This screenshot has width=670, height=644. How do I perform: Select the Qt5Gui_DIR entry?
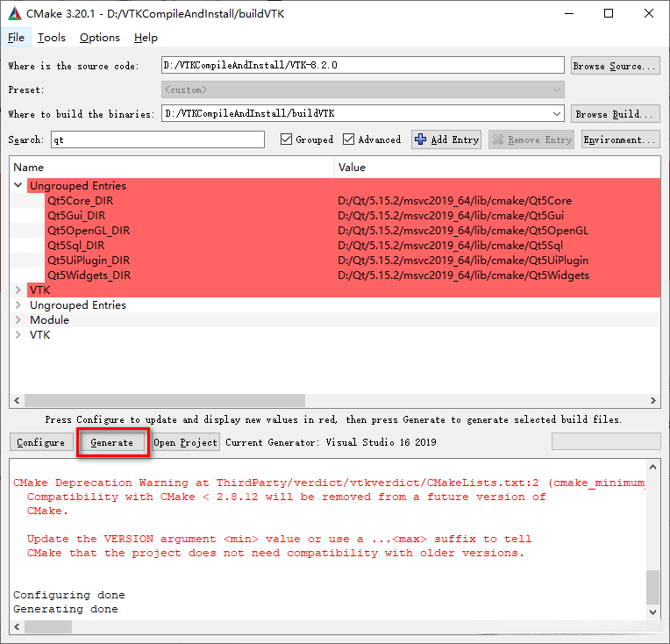(x=76, y=216)
